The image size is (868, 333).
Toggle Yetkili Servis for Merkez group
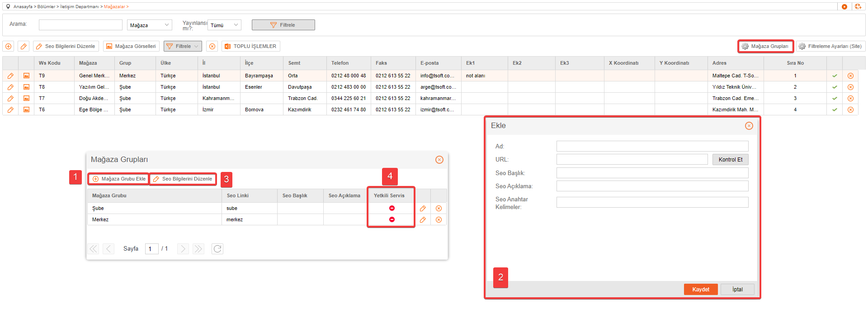click(392, 219)
